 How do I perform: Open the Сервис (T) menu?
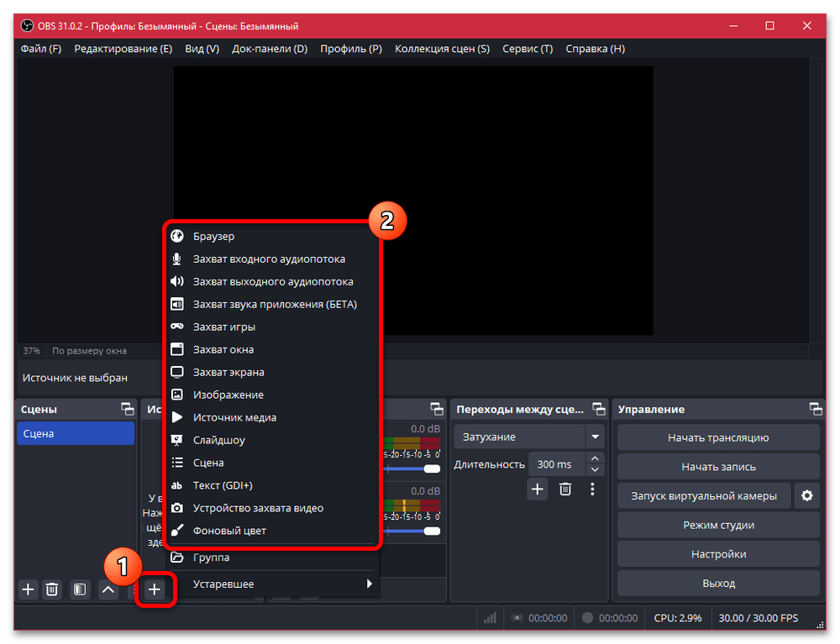tap(528, 49)
